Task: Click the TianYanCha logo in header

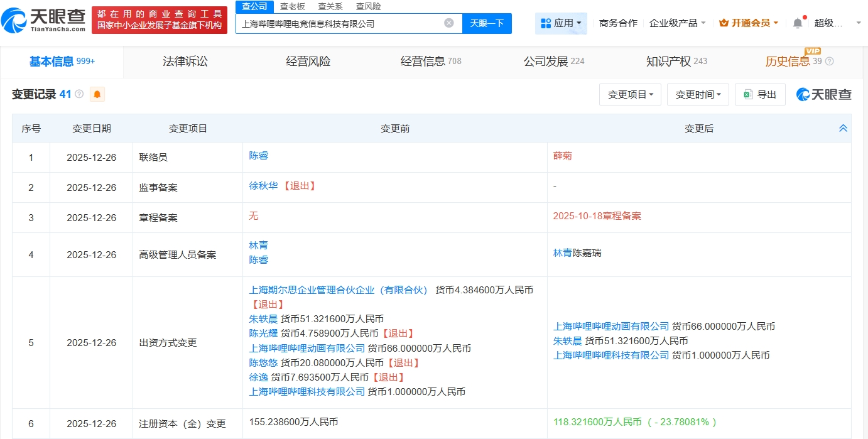Action: 44,20
